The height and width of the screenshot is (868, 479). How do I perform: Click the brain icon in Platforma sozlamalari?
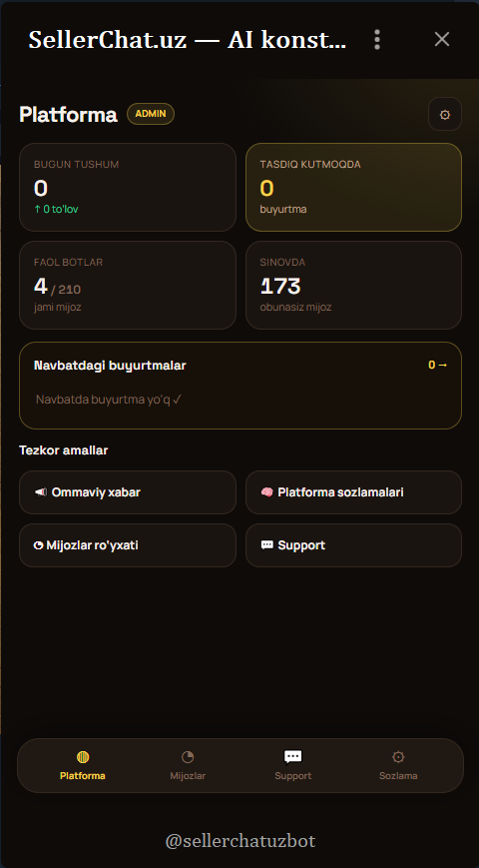coord(266,492)
